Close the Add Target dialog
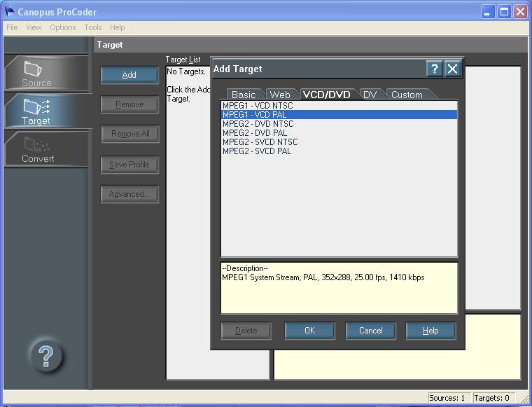Screen dimensions: 532x407 click(x=452, y=69)
